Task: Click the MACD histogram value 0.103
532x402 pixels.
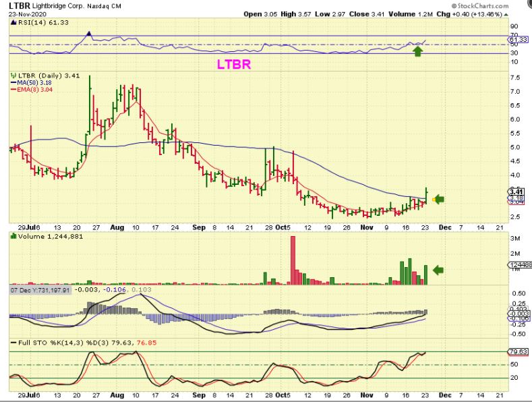Action: coord(141,290)
